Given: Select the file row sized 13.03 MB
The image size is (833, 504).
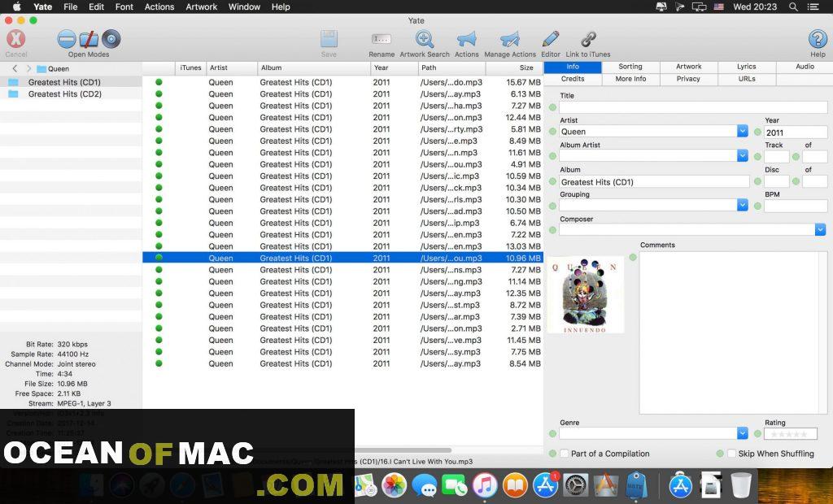Looking at the screenshot, I should (342, 246).
